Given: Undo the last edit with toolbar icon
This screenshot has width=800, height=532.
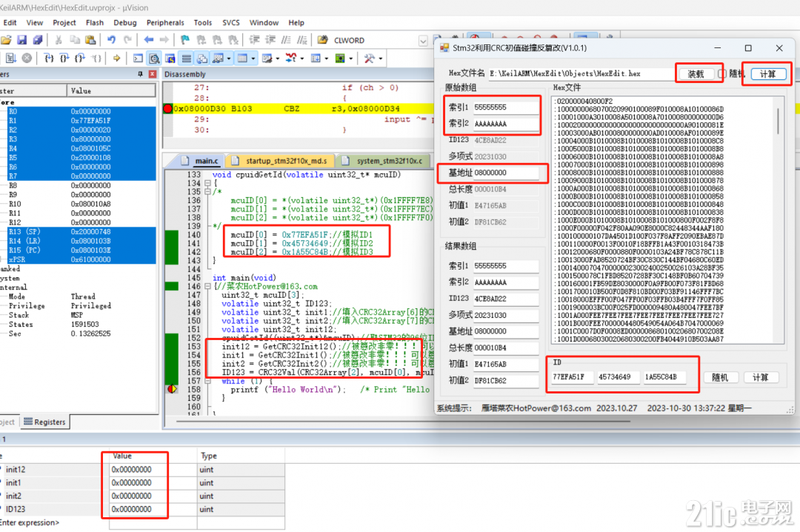Looking at the screenshot, I should tap(111, 40).
